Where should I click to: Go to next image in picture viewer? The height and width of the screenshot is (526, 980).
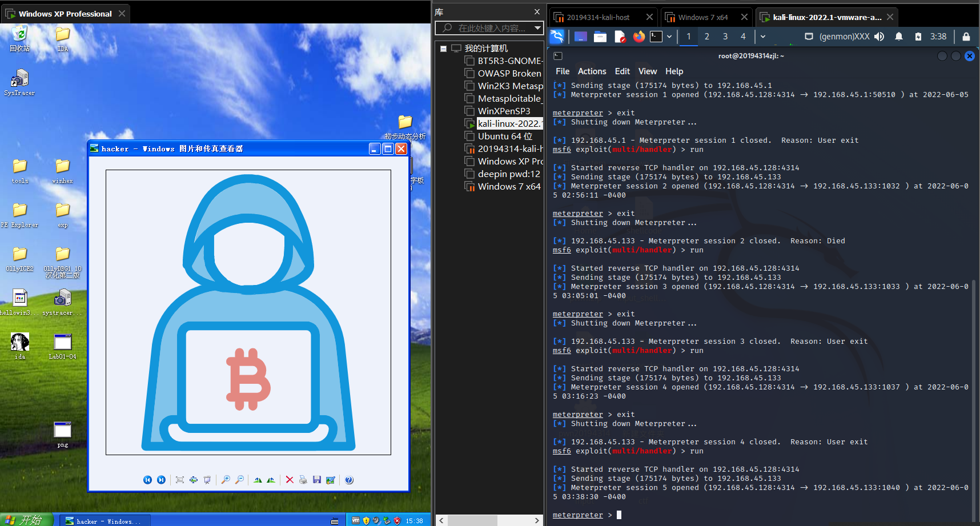pos(161,480)
